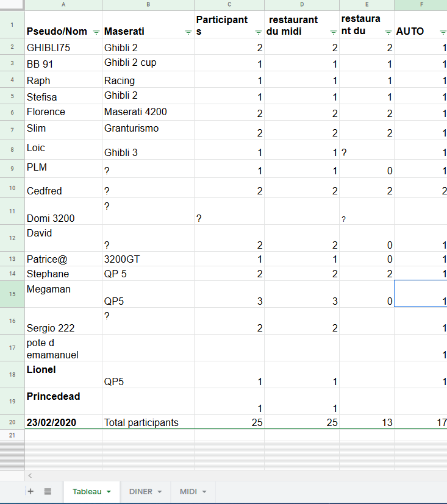Click the Racing cell
Viewport: 447px width, 504px height.
(x=148, y=80)
